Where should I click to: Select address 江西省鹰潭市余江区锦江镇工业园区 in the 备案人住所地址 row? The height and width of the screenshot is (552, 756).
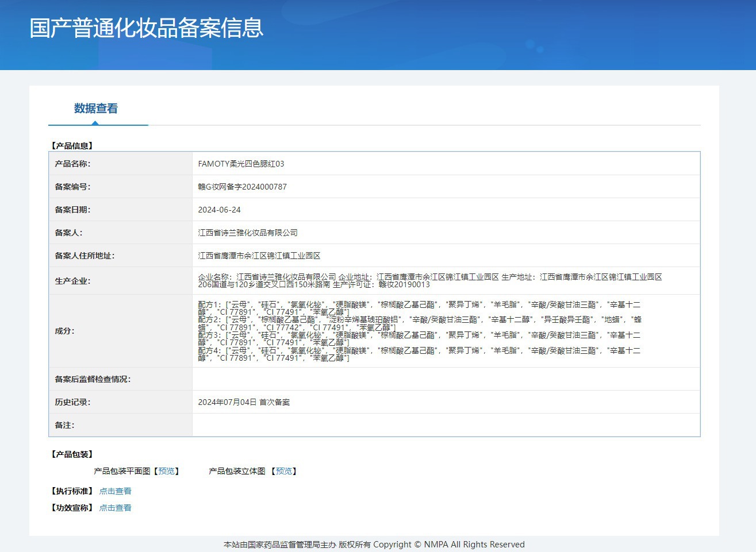coord(259,256)
